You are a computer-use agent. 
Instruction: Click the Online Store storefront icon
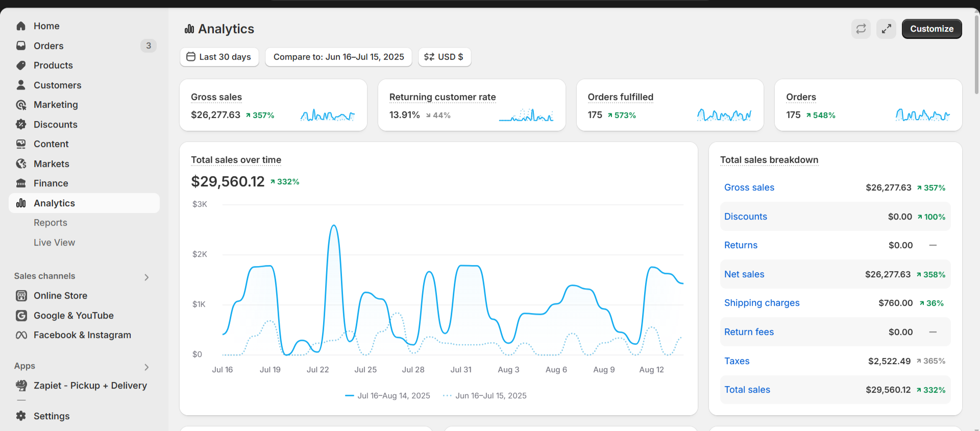click(21, 296)
